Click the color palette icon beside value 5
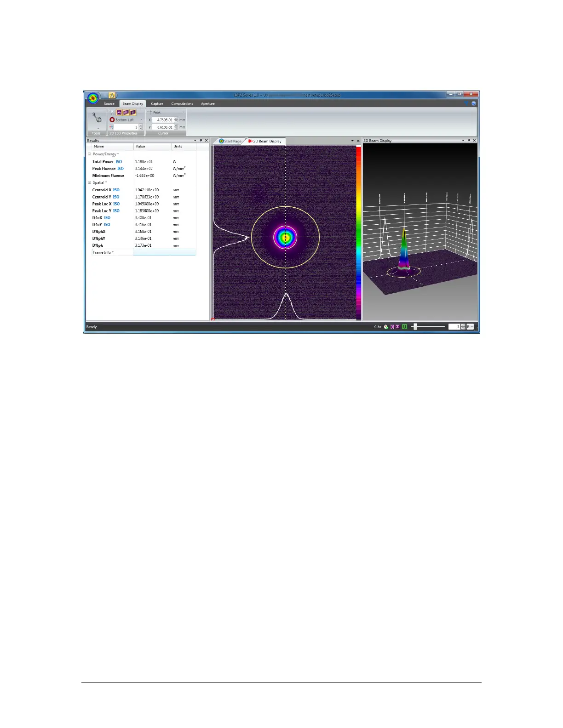Viewport: 563px width, 728px height. (111, 127)
